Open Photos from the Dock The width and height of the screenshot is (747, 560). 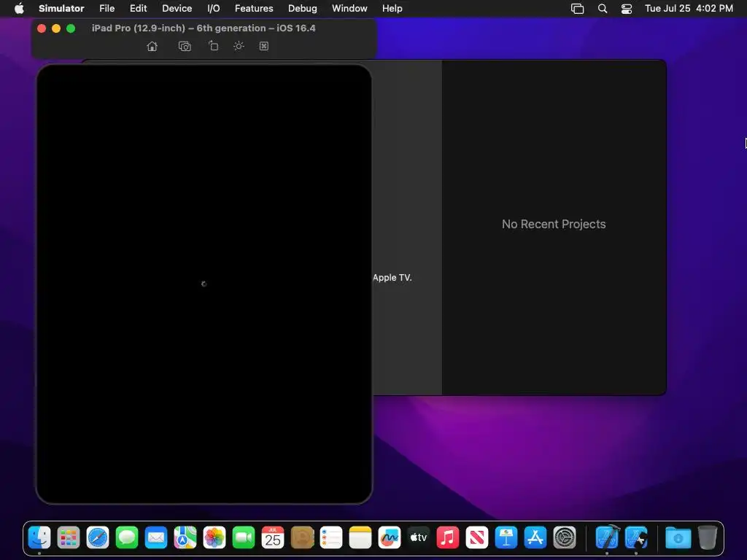(214, 537)
